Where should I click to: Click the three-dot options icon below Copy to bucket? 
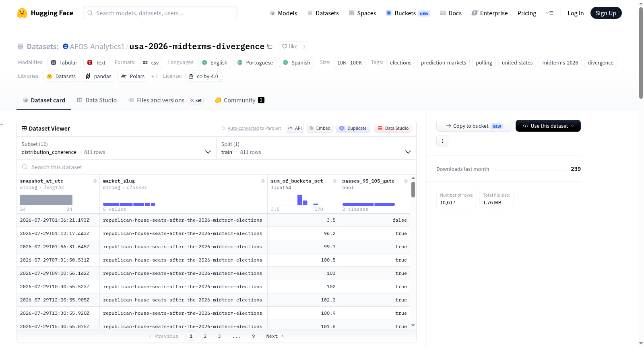point(442,141)
